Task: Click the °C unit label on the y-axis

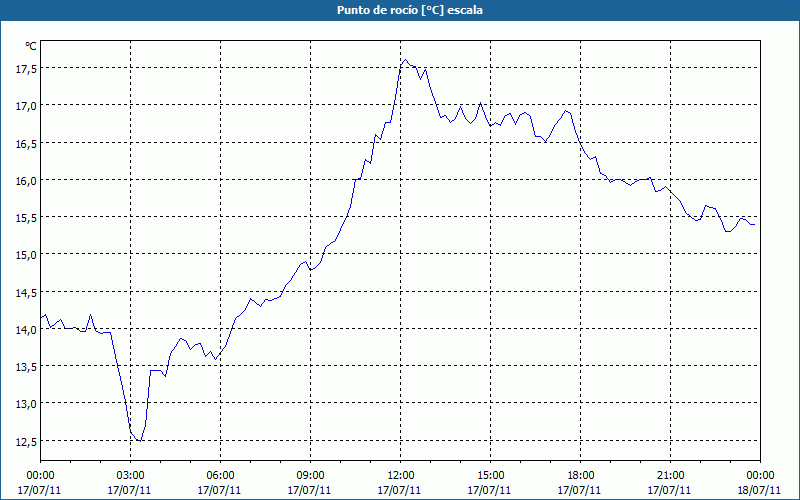Action: coord(31,46)
